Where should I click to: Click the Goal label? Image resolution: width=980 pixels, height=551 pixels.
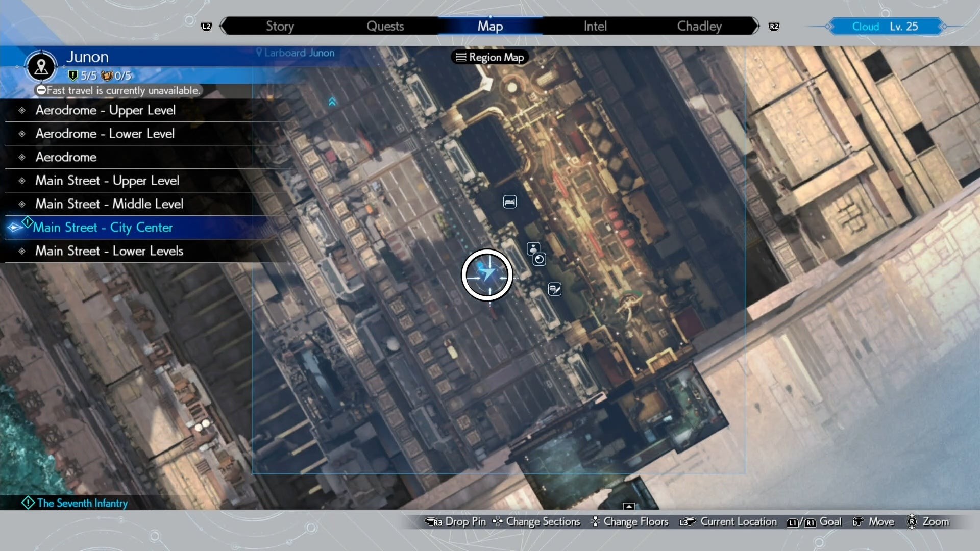point(830,521)
